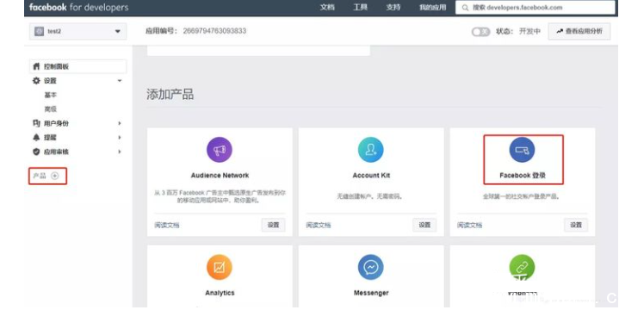Click the Messenger title text
Screen dimensions: 644x310
click(x=371, y=293)
